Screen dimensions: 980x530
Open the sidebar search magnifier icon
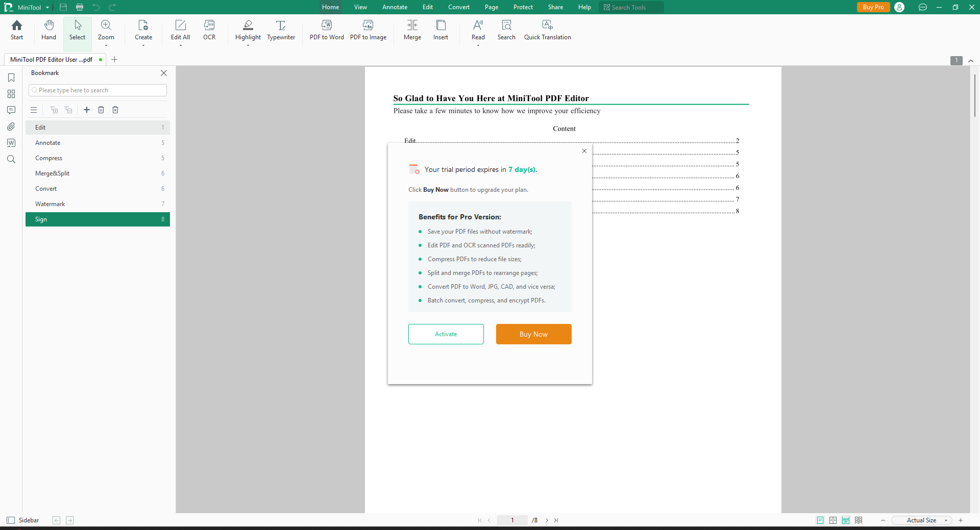11,159
